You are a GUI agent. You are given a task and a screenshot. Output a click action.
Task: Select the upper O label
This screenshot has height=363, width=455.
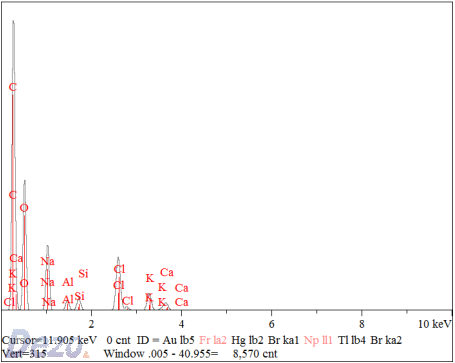[24, 208]
